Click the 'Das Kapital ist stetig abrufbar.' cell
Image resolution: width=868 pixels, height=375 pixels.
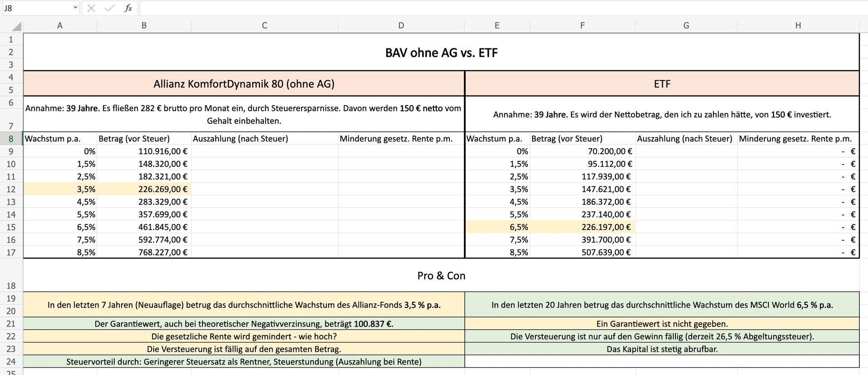coord(662,349)
